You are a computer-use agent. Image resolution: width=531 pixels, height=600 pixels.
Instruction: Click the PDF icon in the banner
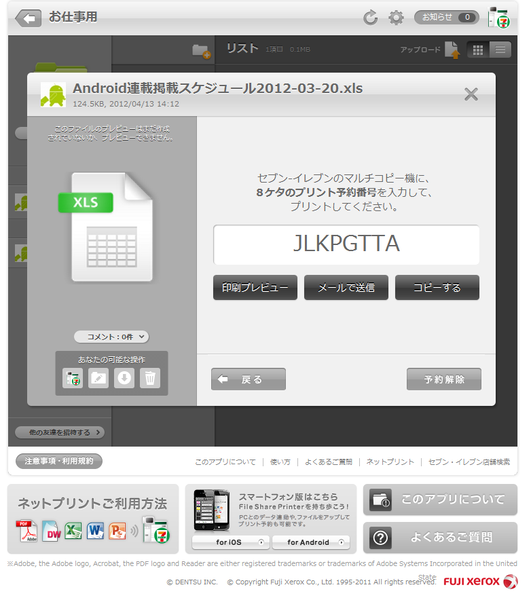pyautogui.click(x=26, y=531)
